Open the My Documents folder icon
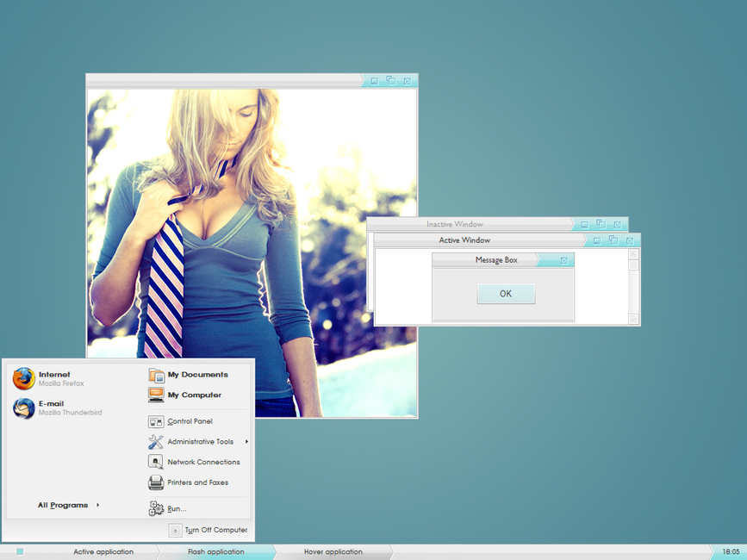The height and width of the screenshot is (560, 747). click(156, 376)
